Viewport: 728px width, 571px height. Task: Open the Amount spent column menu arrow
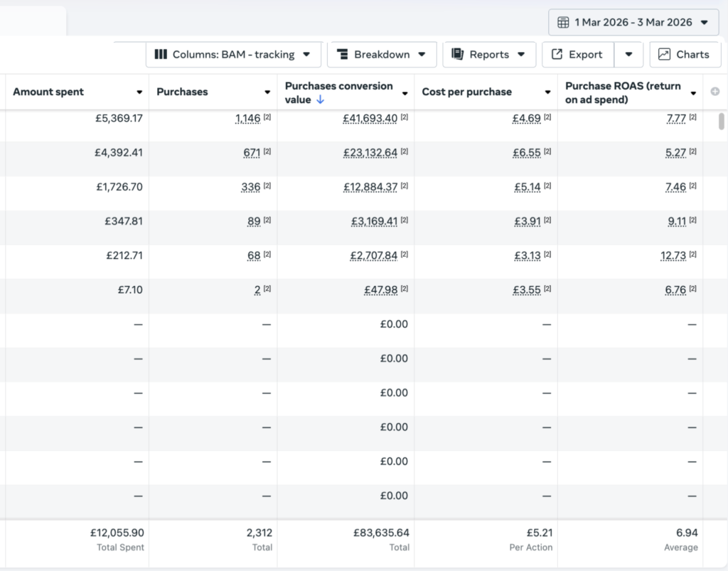click(x=139, y=92)
